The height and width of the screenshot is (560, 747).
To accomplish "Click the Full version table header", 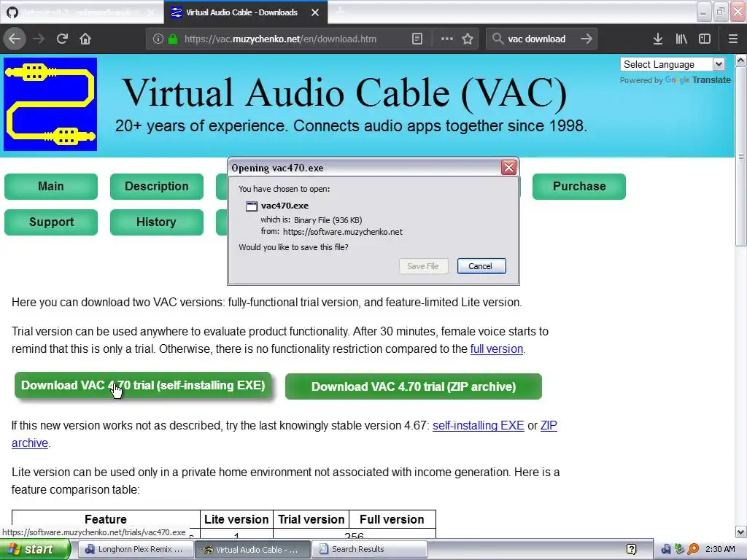I will (392, 519).
